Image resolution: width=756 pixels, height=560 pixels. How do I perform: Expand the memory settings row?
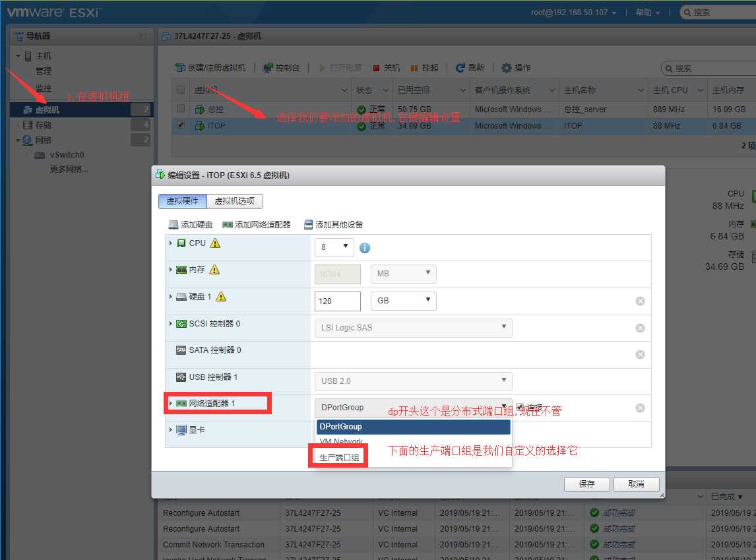click(x=171, y=269)
